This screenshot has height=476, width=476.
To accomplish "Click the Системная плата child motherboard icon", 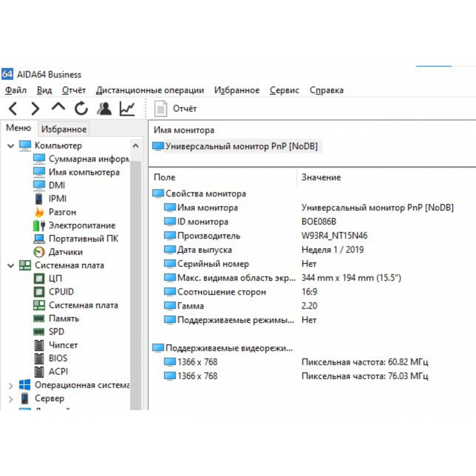I will click(x=39, y=305).
